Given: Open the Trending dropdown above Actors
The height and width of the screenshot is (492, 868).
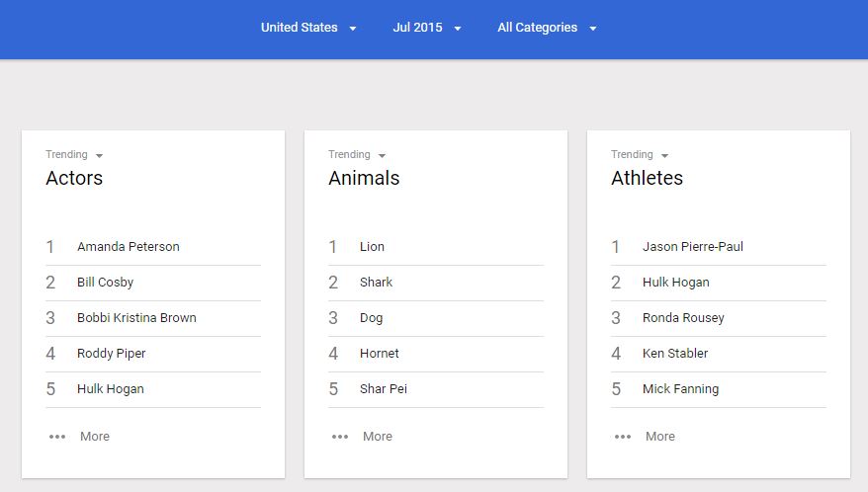Looking at the screenshot, I should coord(75,155).
